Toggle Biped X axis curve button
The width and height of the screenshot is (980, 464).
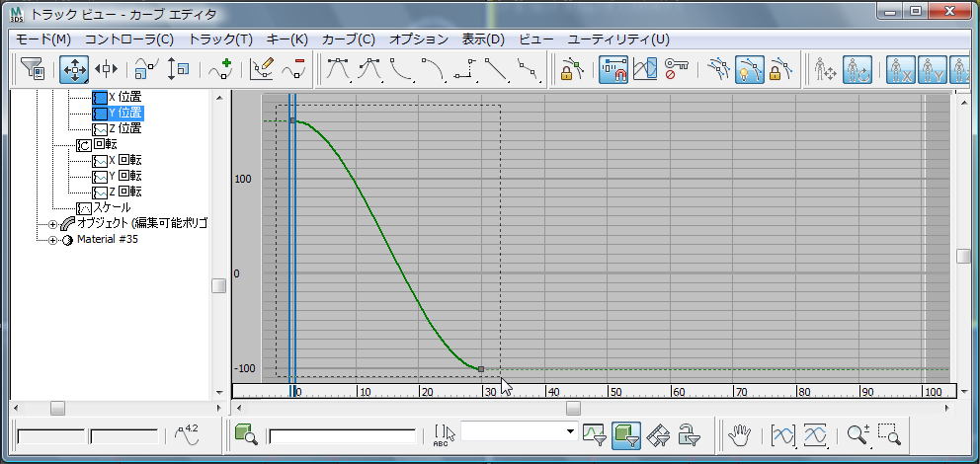[899, 69]
